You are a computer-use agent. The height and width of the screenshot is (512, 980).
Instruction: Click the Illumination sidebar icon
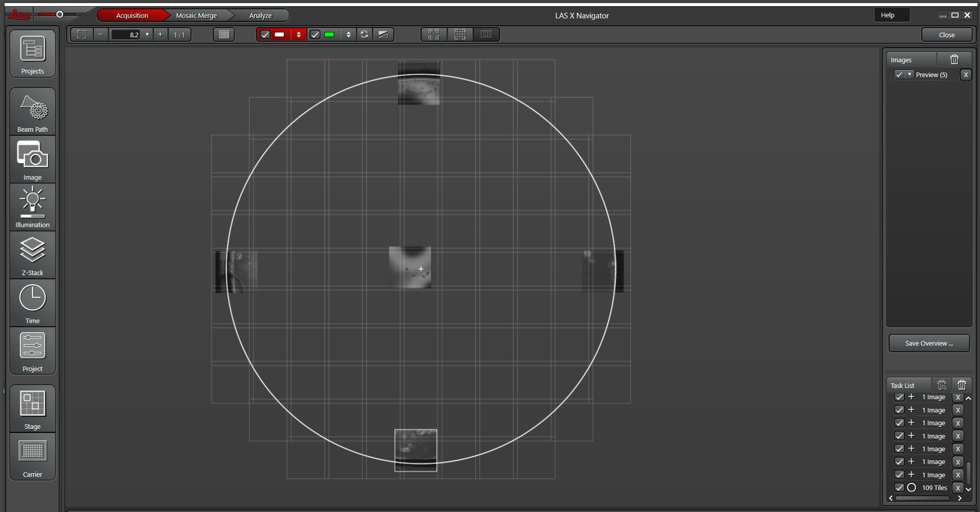click(x=32, y=208)
